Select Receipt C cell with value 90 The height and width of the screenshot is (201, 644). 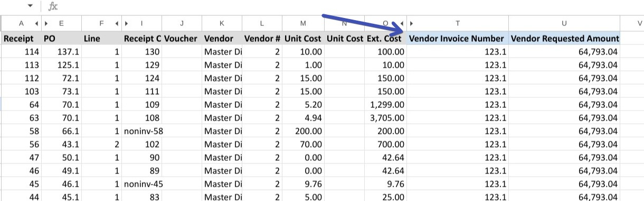[x=142, y=158]
